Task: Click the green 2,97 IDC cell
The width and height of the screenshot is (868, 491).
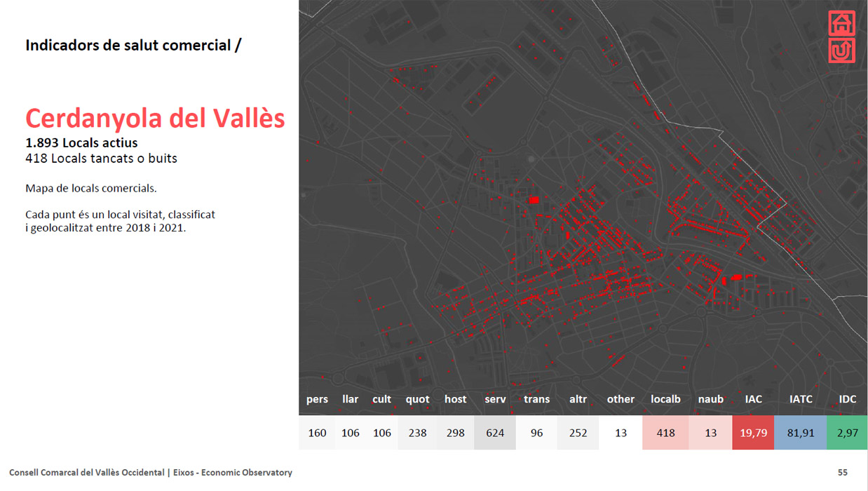Action: click(x=848, y=433)
